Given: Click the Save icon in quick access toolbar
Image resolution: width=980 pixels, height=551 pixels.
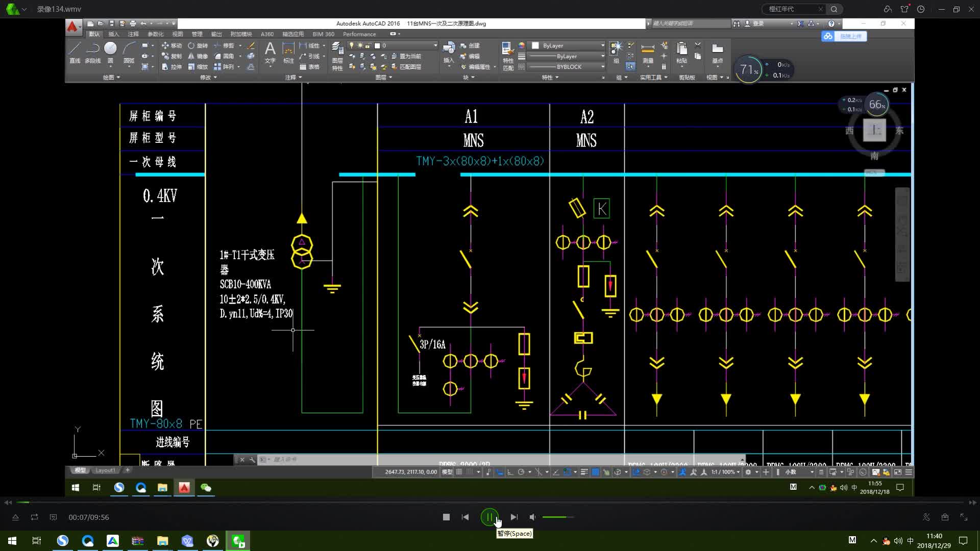Looking at the screenshot, I should [111, 23].
